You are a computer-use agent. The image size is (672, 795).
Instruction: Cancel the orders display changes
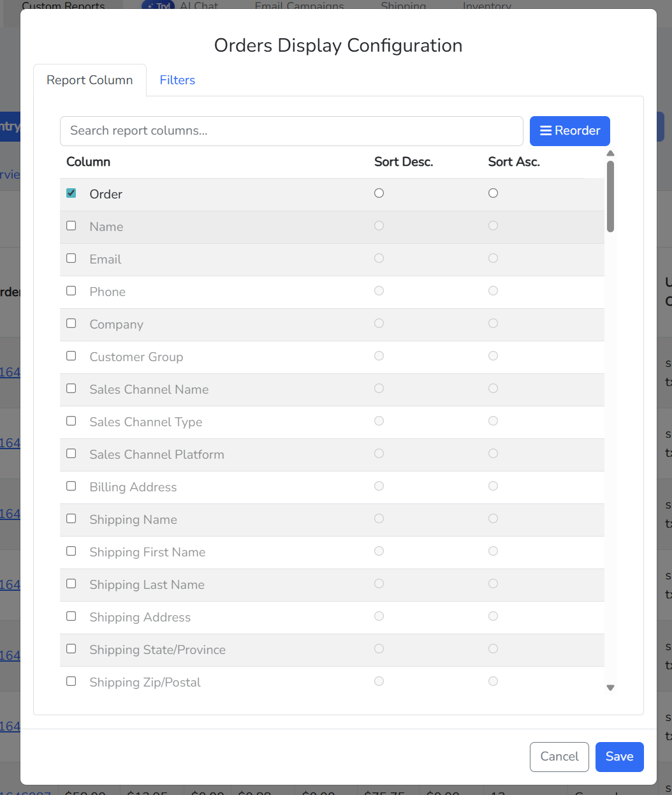pyautogui.click(x=559, y=757)
